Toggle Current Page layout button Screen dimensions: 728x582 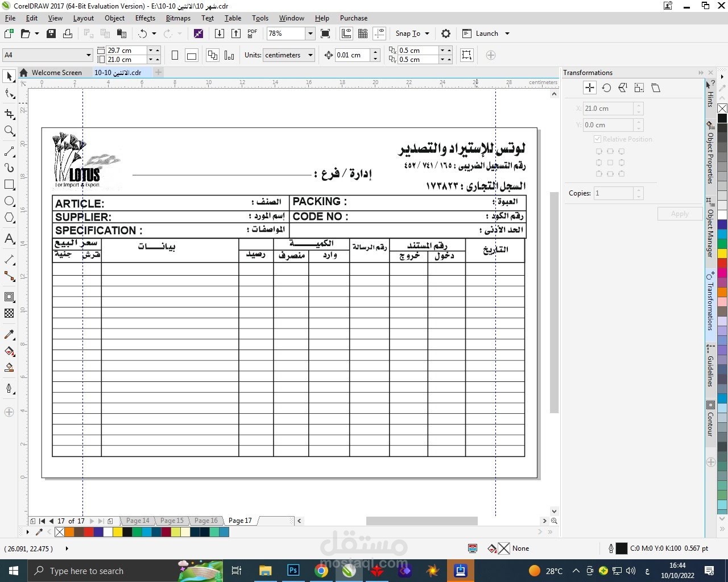(229, 55)
